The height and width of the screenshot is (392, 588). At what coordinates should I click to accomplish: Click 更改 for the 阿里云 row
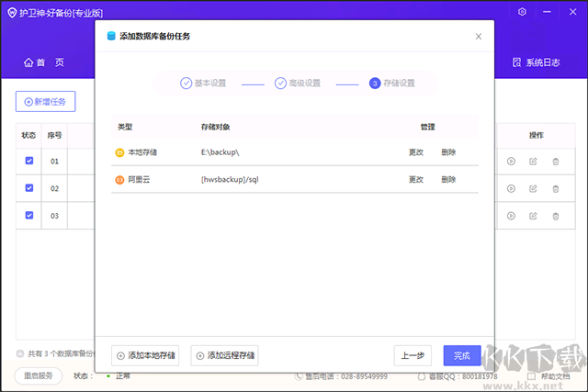pyautogui.click(x=416, y=180)
